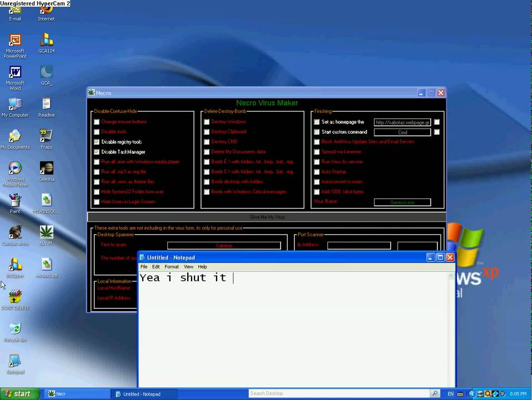Click in the Notepad text area
532x400 pixels.
(x=293, y=329)
